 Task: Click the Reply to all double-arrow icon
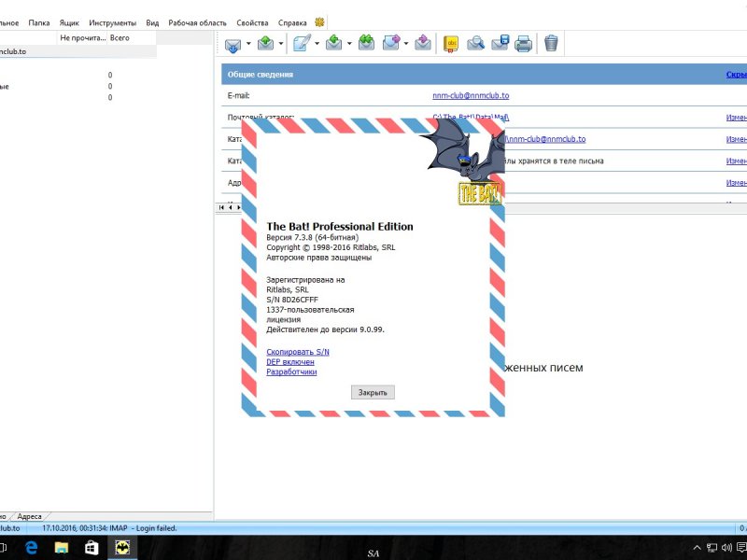tap(366, 43)
